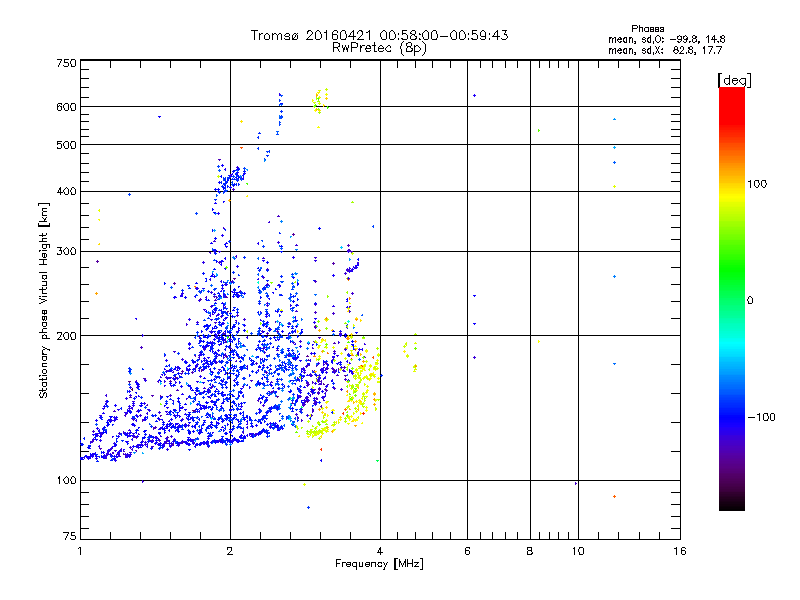Click the x-axis tick label '6'
Image resolution: width=800 pixels, height=600 pixels.
[467, 551]
